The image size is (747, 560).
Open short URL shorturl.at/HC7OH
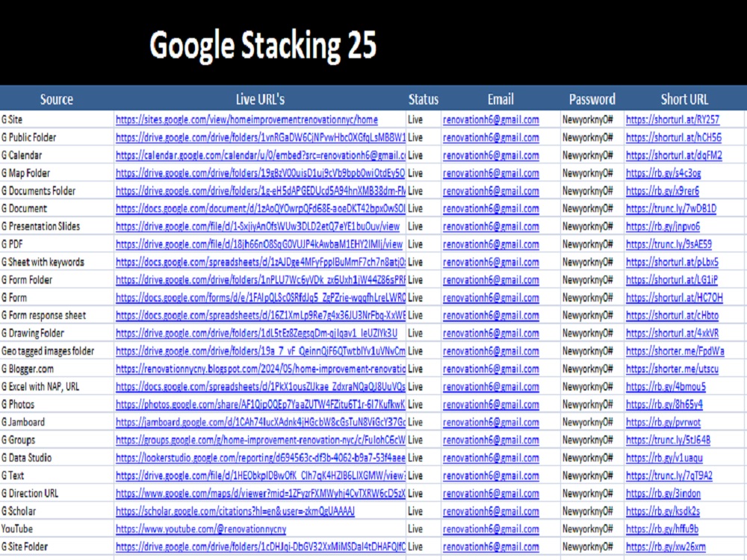(675, 298)
